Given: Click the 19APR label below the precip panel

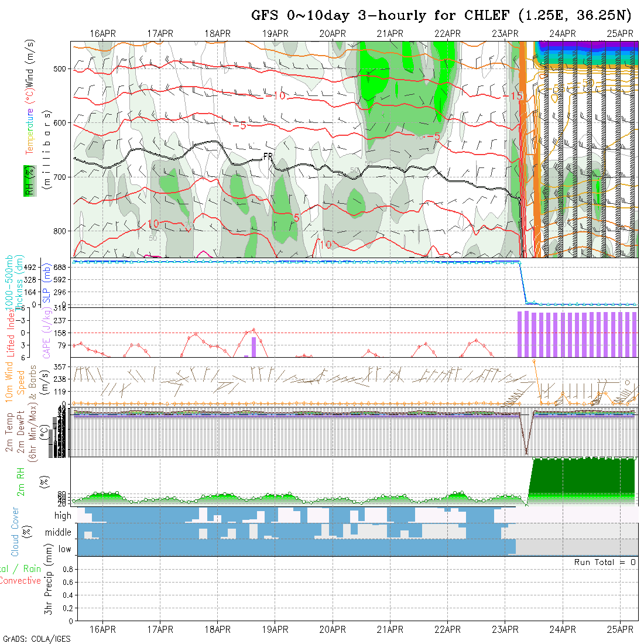Looking at the screenshot, I should tap(275, 629).
